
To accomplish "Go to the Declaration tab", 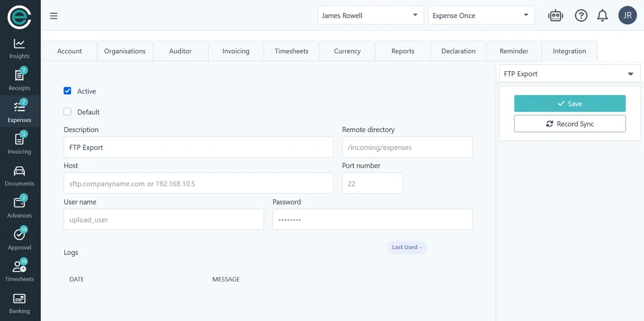I will pyautogui.click(x=458, y=51).
